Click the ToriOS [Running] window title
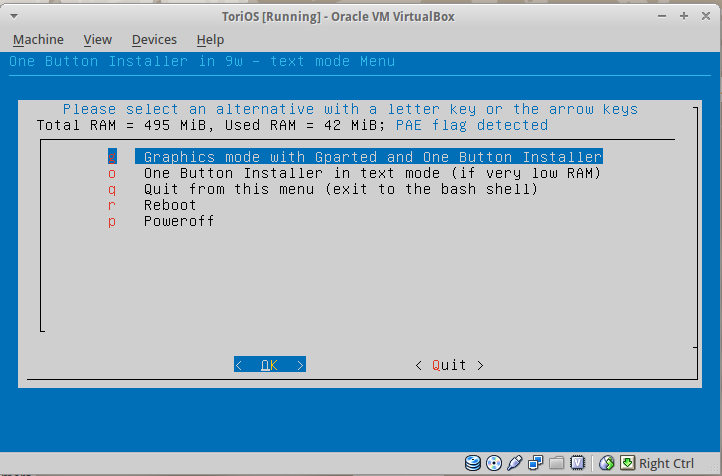 pos(338,17)
